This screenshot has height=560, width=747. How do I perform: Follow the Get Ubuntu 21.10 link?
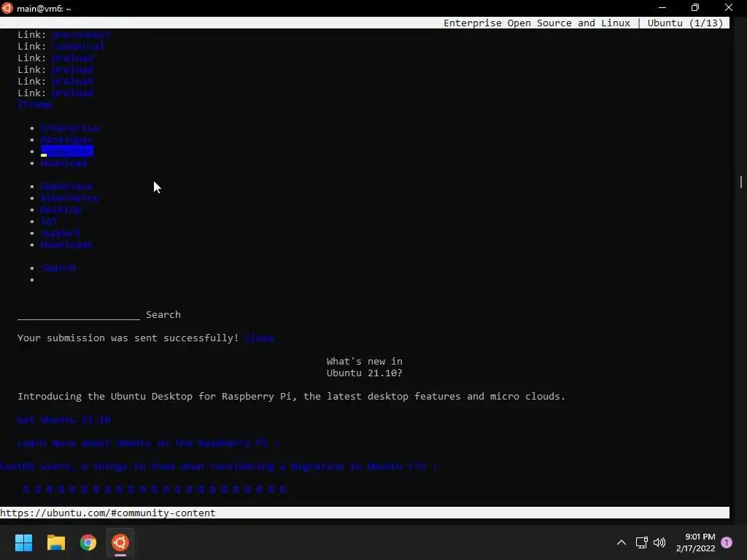pyautogui.click(x=64, y=419)
